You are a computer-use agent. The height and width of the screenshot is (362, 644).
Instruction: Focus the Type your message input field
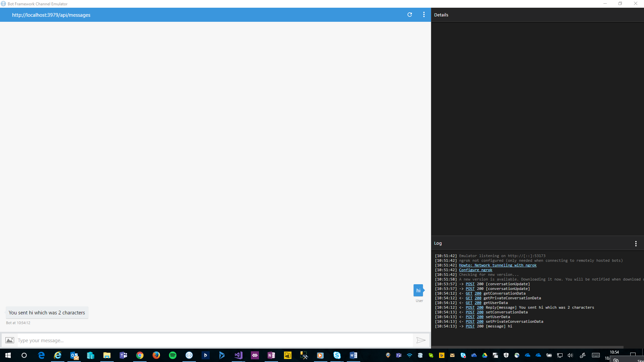pos(215,340)
